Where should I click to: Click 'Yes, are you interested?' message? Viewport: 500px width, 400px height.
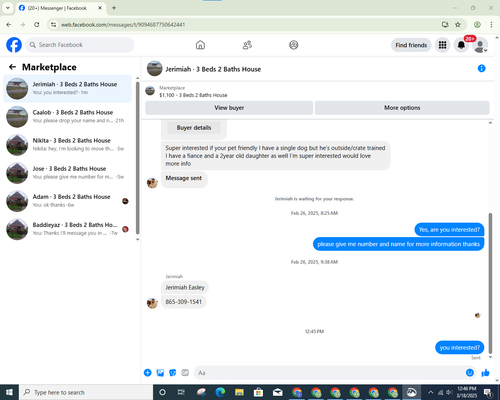tap(449, 230)
